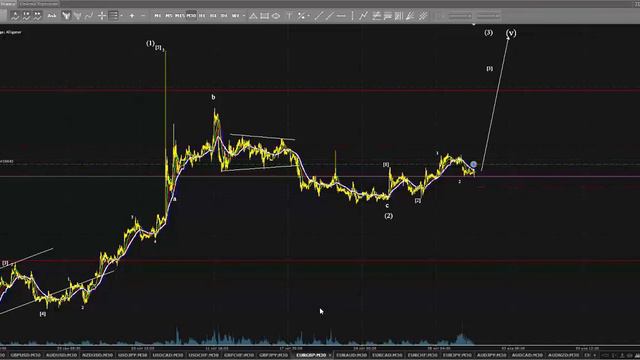The image size is (640, 360).
Task: Open the USDCHF,M30 chart tab
Action: (203, 356)
